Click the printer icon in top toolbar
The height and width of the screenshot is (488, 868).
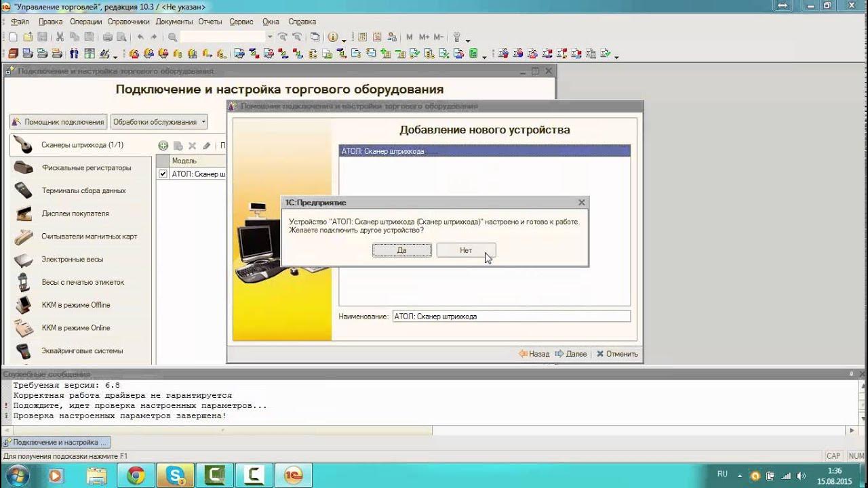click(107, 37)
